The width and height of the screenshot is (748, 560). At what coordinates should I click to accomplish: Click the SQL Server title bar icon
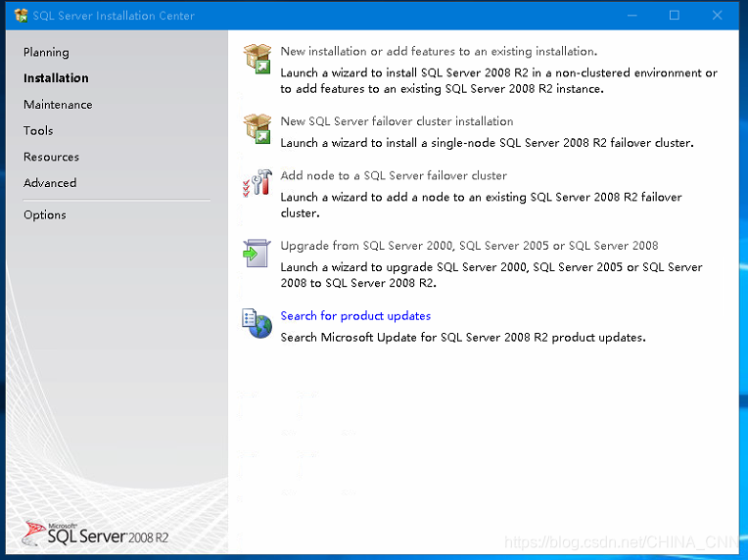click(21, 16)
